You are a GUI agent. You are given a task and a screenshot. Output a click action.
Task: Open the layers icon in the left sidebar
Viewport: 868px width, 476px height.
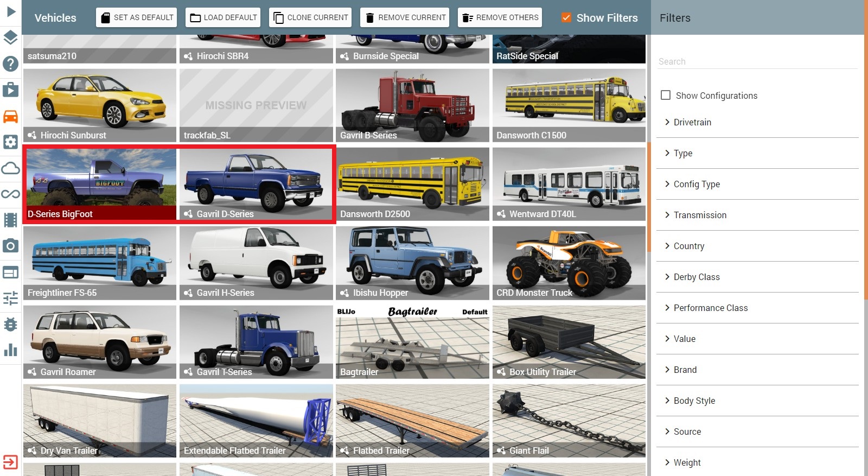11,37
